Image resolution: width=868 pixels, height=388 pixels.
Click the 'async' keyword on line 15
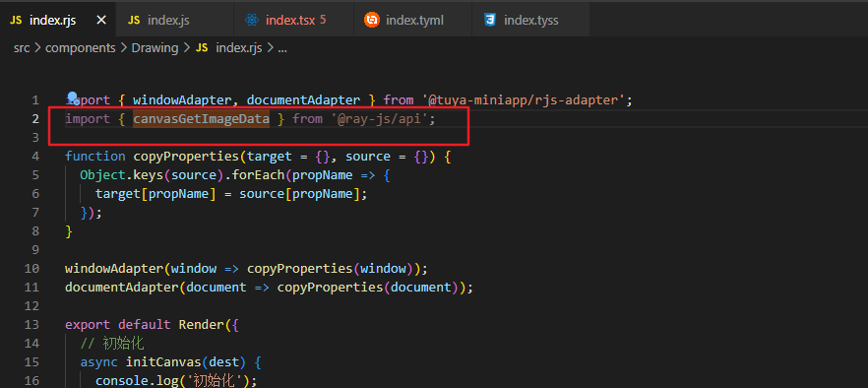[x=99, y=362]
